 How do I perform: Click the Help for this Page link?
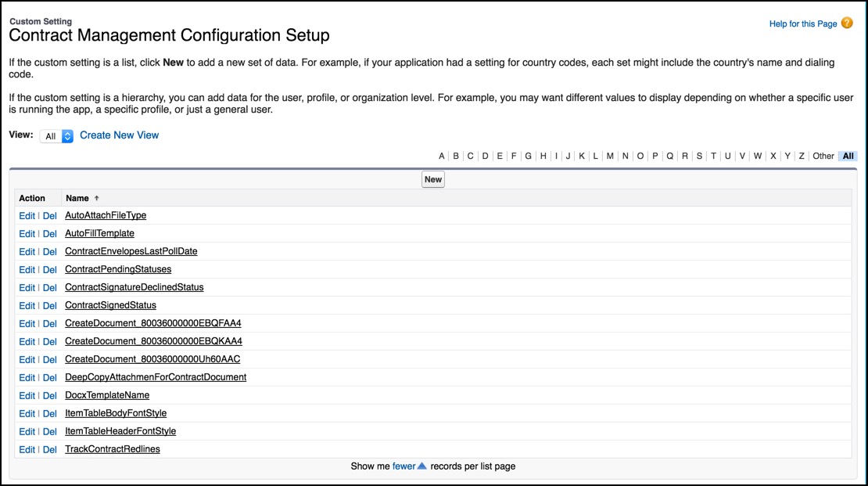802,23
